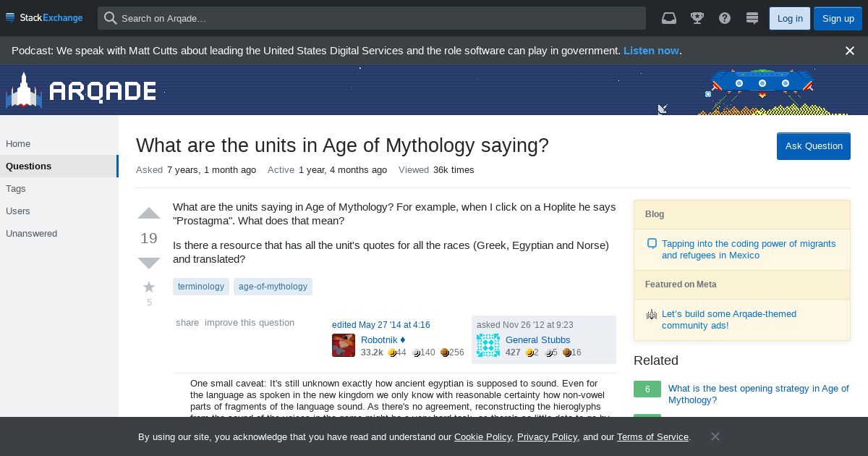This screenshot has width=868, height=456.
Task: Open Tapping into the coding power blog link
Action: [749, 249]
